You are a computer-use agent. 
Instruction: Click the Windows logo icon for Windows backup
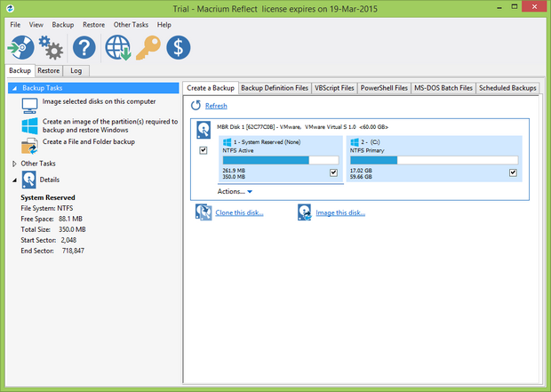29,126
